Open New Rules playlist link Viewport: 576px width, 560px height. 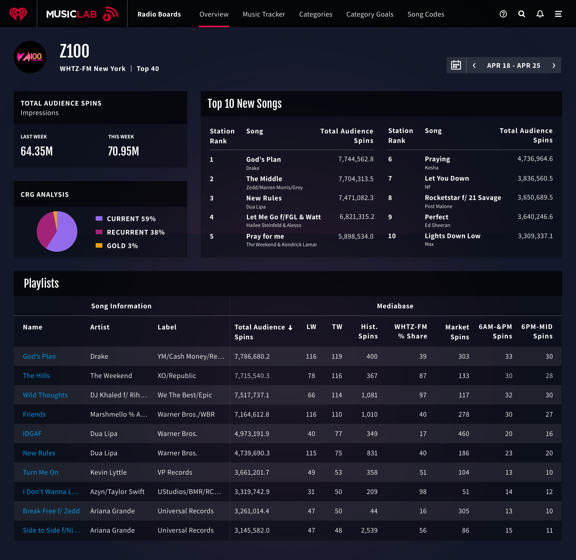click(39, 453)
